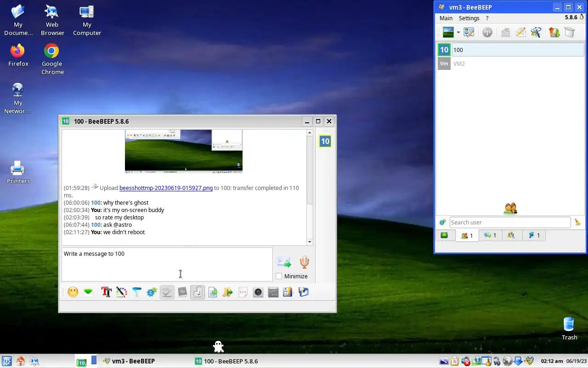Image resolution: width=588 pixels, height=368 pixels.
Task: Switch to the users tab
Action: pos(467,236)
